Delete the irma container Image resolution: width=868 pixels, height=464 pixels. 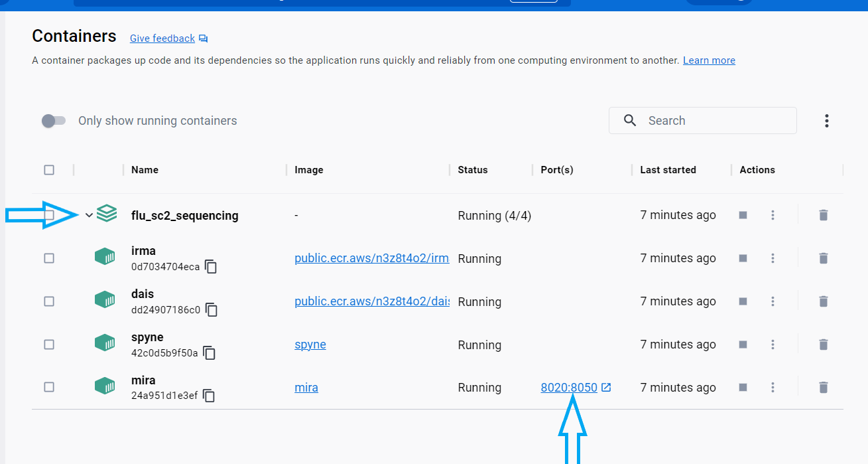[x=823, y=258]
